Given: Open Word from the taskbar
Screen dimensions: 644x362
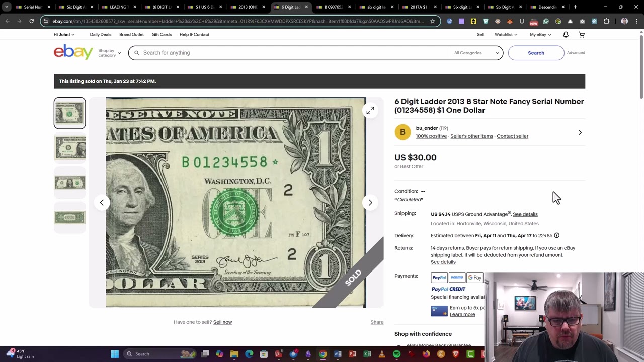Looking at the screenshot, I should [338, 354].
